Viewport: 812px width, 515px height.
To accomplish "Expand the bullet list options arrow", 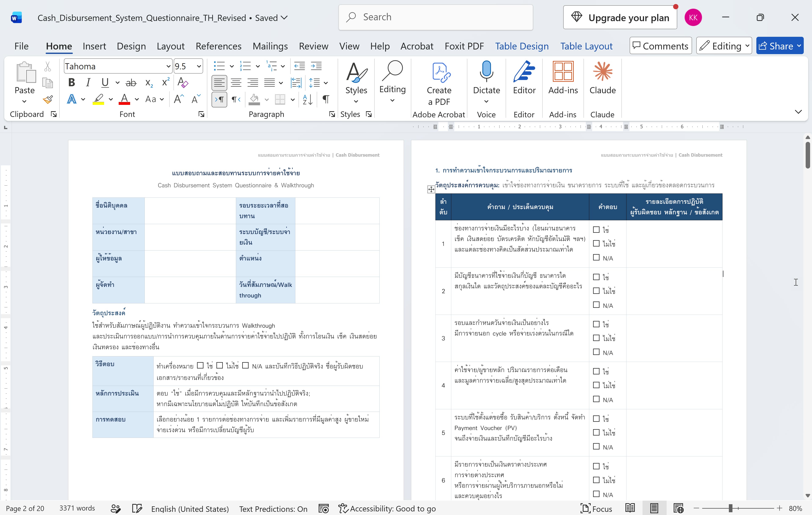I will pos(232,66).
